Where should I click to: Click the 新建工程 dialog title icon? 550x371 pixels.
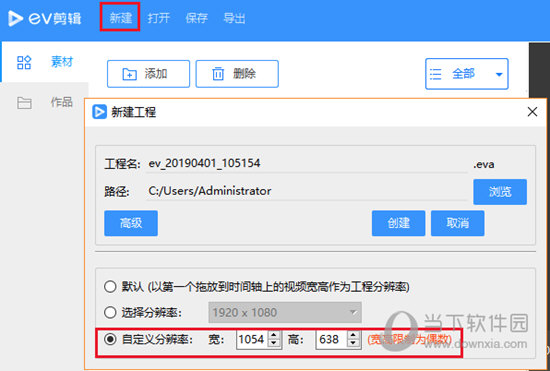(x=99, y=112)
